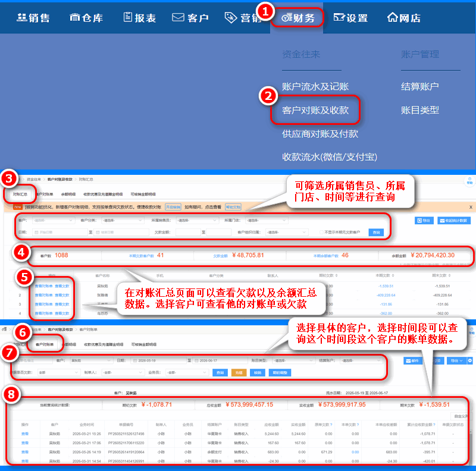Click the orange 充值 button
This screenshot has width=476, height=471.
(x=239, y=373)
